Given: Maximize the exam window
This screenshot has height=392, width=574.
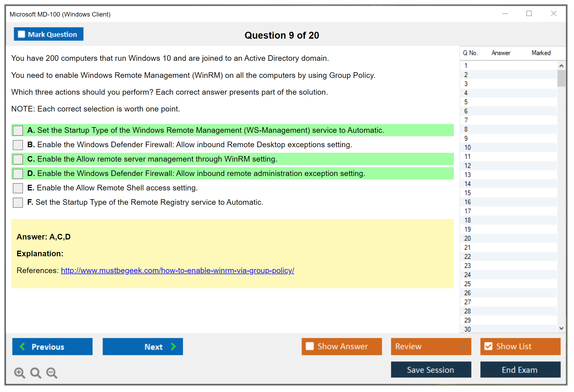Looking at the screenshot, I should [x=529, y=14].
